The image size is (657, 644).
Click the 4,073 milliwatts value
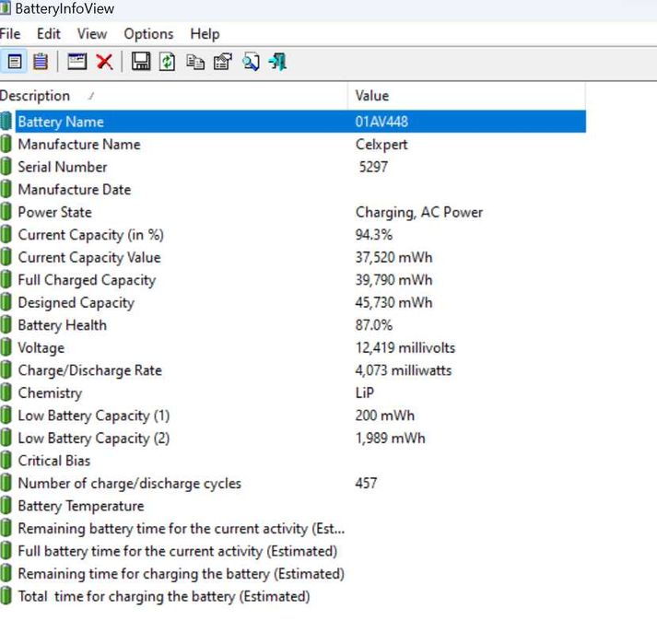(404, 370)
